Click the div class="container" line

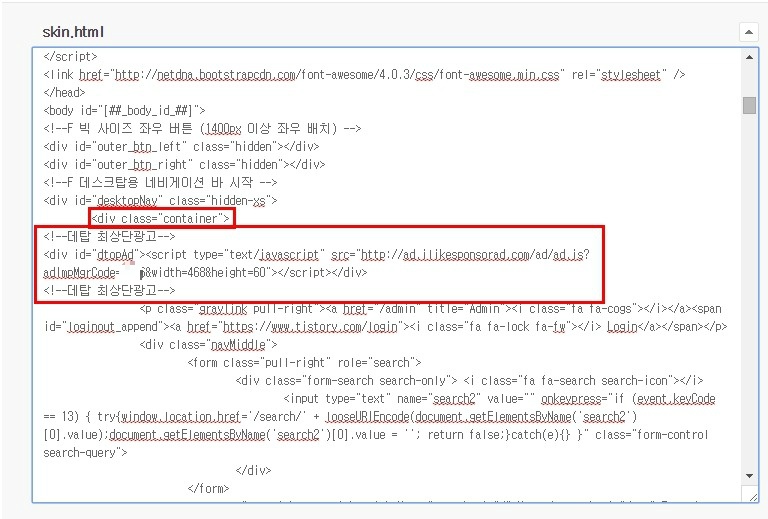pyautogui.click(x=161, y=219)
